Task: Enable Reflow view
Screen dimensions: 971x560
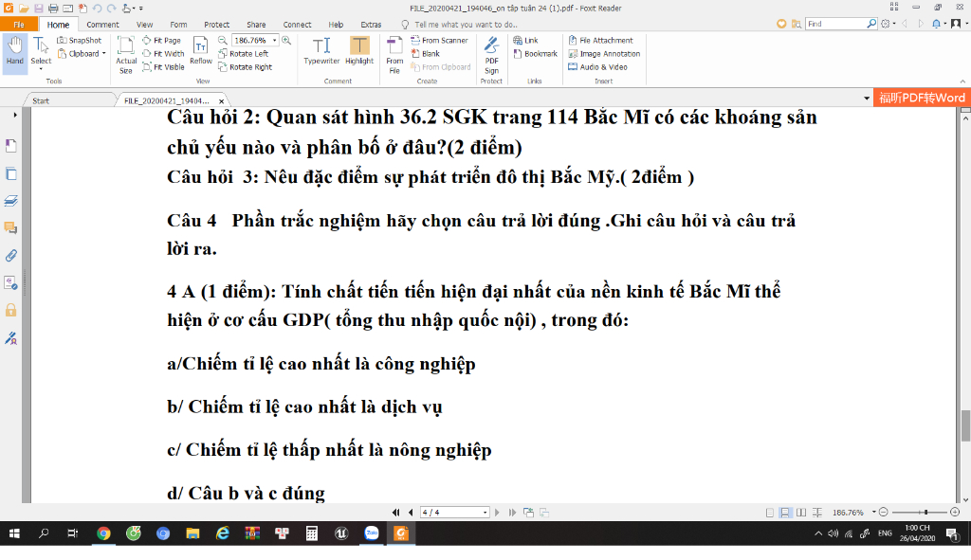Action: pos(201,51)
